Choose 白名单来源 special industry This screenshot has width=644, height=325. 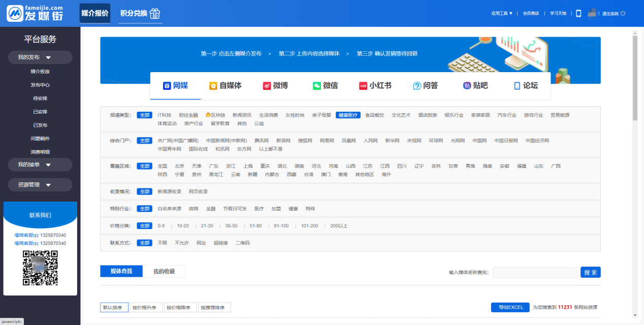point(169,209)
